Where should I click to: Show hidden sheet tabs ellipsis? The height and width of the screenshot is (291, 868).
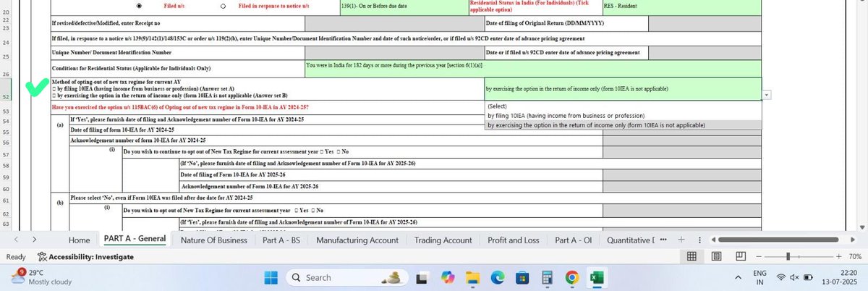click(664, 240)
